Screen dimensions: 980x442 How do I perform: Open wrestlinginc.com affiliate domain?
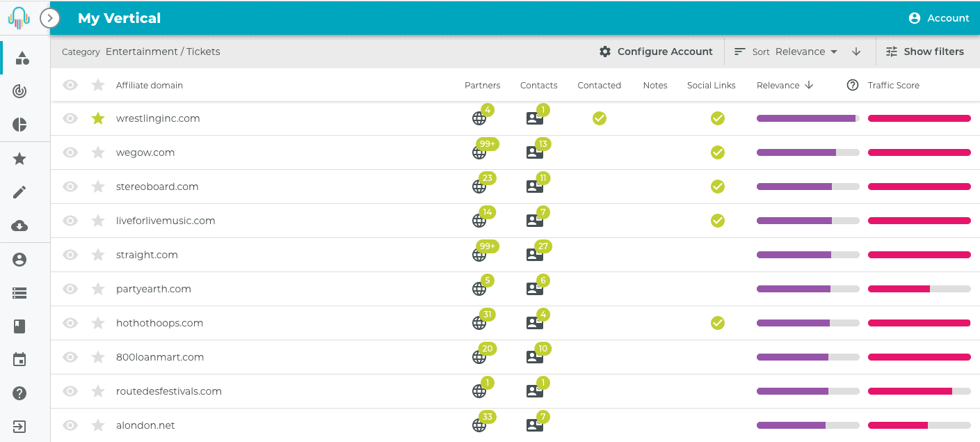click(158, 118)
